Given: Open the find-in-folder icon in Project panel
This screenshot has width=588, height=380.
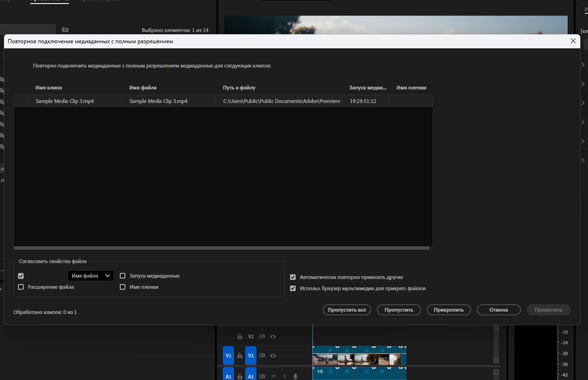Looking at the screenshot, I should pos(65,30).
